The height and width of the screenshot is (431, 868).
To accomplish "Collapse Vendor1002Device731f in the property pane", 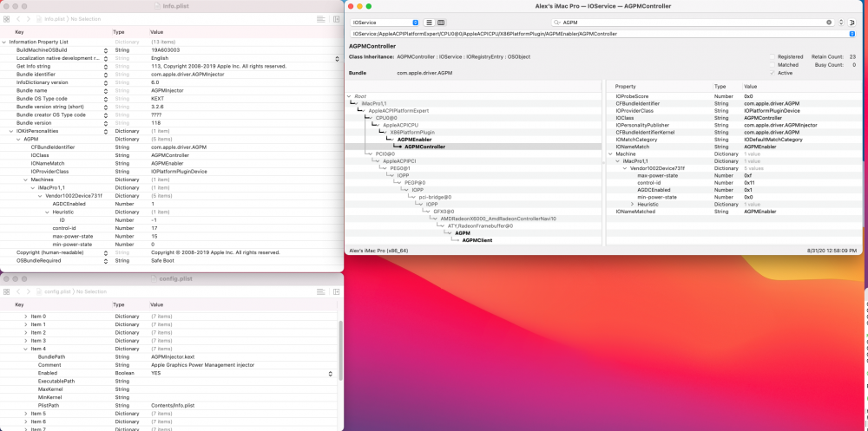I will (x=625, y=168).
